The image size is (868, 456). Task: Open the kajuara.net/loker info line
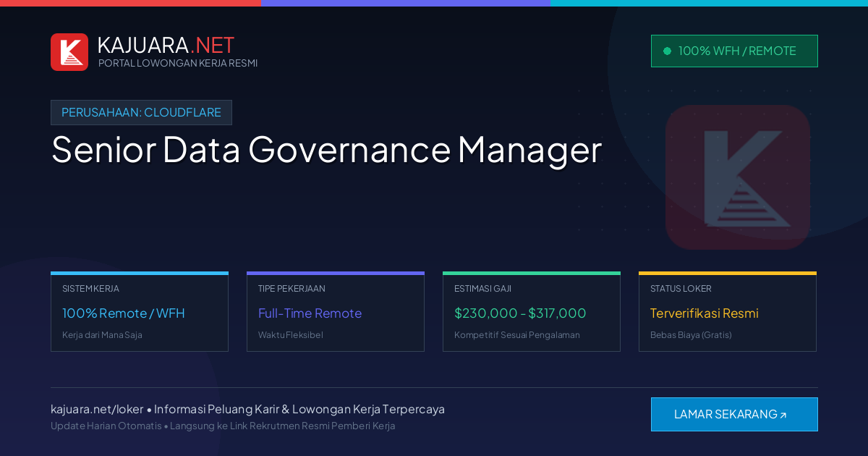tap(247, 409)
